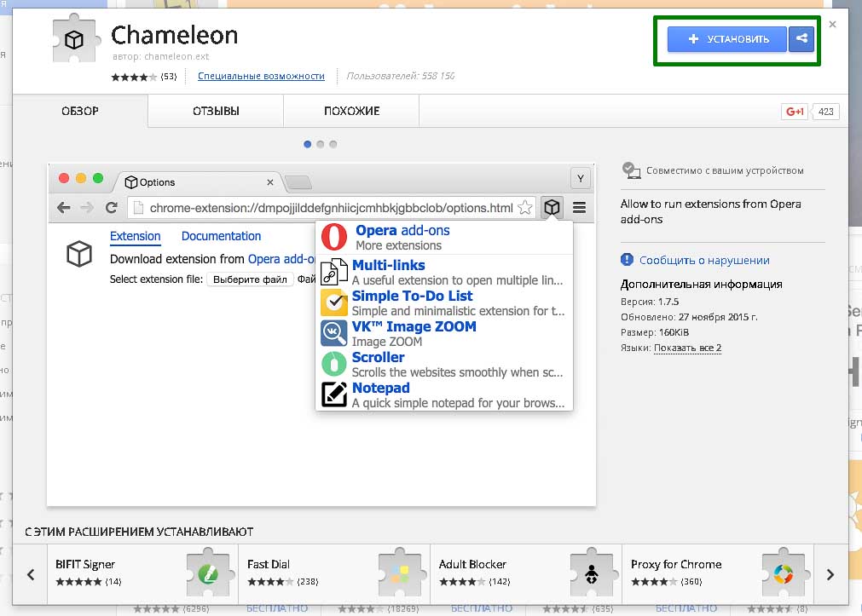Click the large cube logo in the screenshot options page
Image resolution: width=862 pixels, height=616 pixels.
(79, 254)
